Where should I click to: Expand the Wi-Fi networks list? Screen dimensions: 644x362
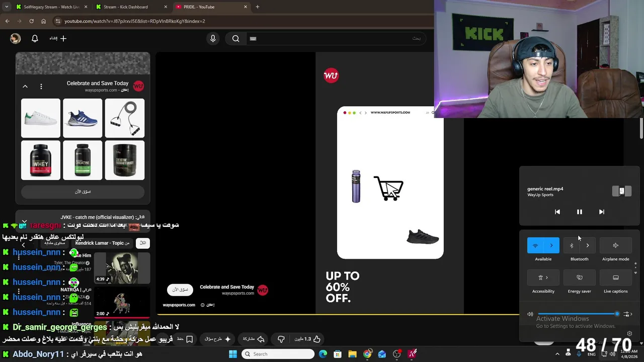click(551, 245)
